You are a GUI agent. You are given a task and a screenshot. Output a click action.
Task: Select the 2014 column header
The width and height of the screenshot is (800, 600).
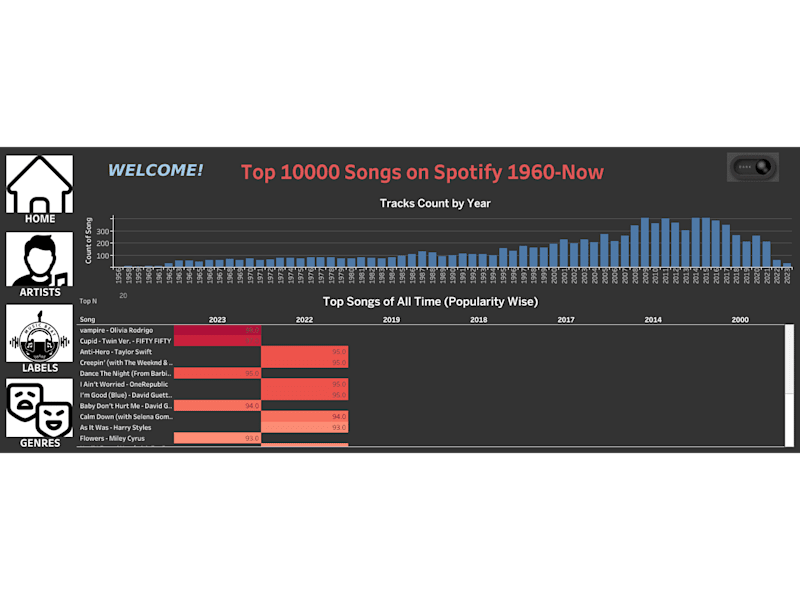653,319
